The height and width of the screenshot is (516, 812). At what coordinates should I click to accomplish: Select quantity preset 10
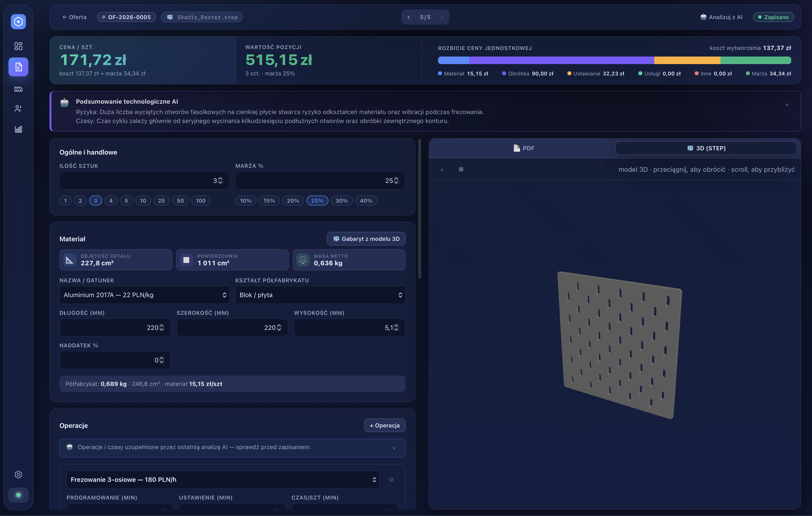pos(143,201)
